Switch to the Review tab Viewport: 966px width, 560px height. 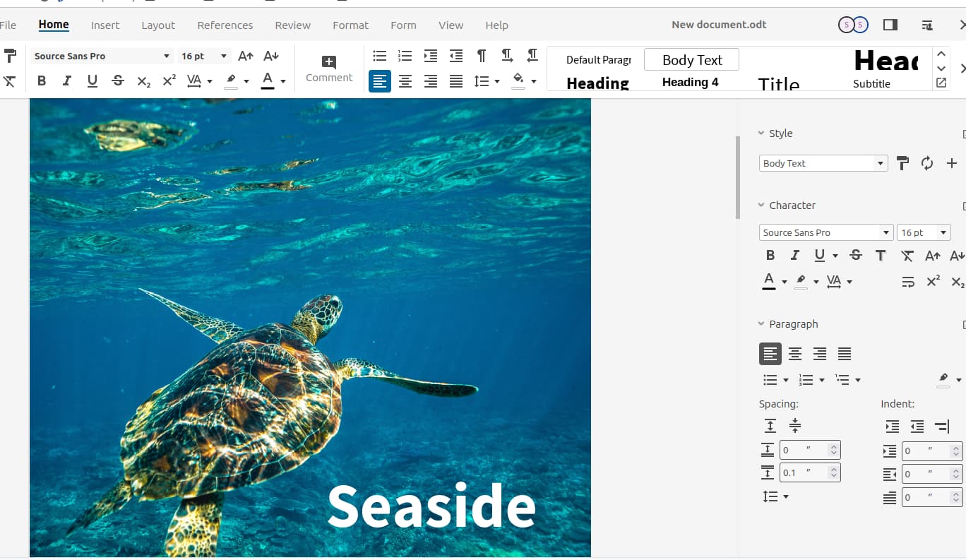(293, 25)
